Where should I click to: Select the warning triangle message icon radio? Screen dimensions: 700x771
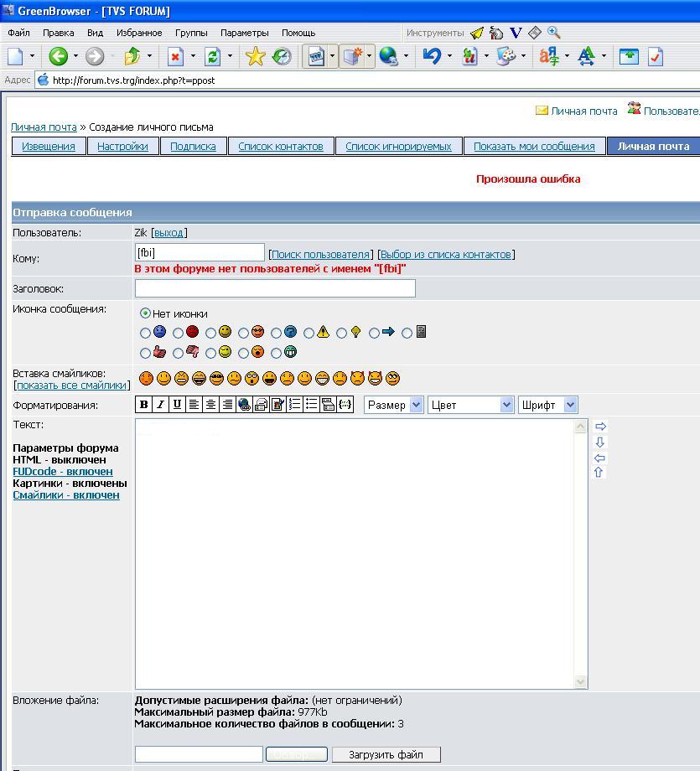(309, 333)
